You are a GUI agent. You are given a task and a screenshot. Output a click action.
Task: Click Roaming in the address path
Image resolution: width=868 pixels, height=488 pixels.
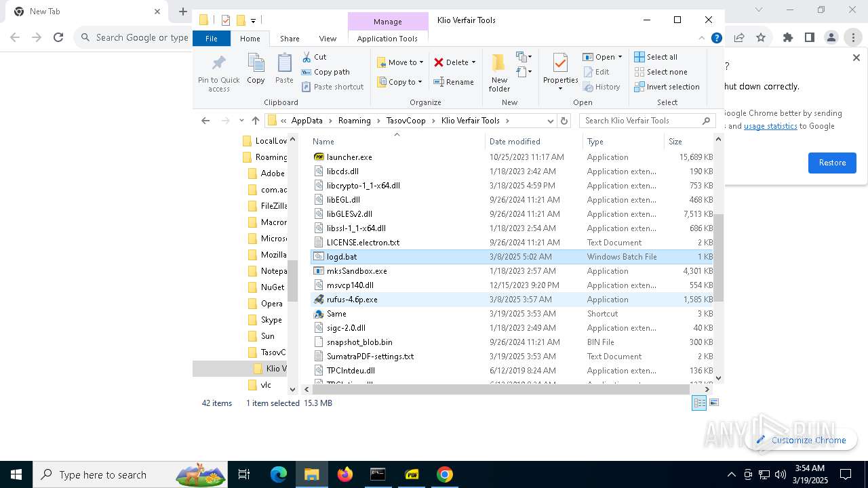point(355,121)
